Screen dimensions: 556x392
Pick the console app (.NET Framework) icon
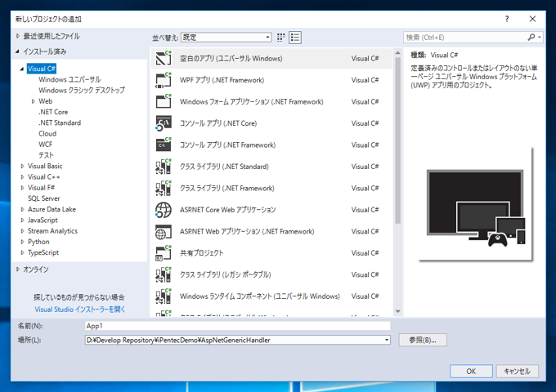[x=164, y=145]
